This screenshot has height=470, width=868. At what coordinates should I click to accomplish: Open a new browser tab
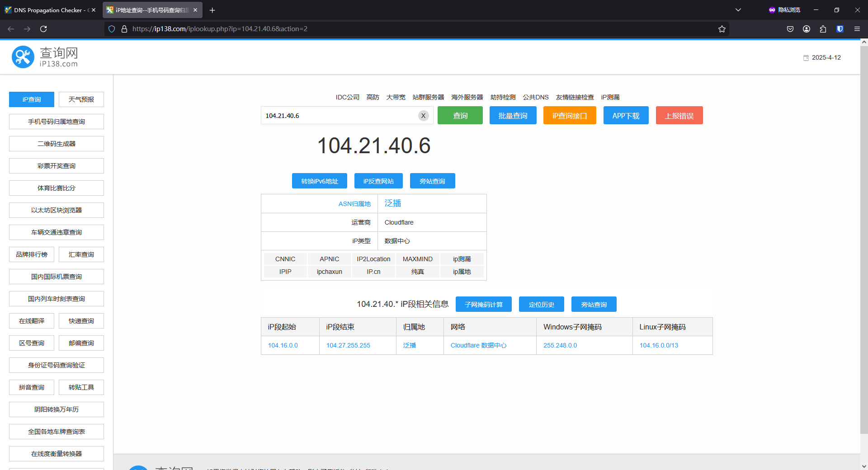pos(212,10)
